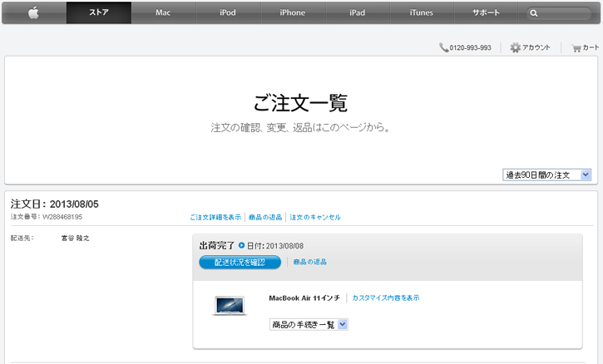Select iPhone in the navigation bar
603x364 pixels.
pyautogui.click(x=292, y=12)
